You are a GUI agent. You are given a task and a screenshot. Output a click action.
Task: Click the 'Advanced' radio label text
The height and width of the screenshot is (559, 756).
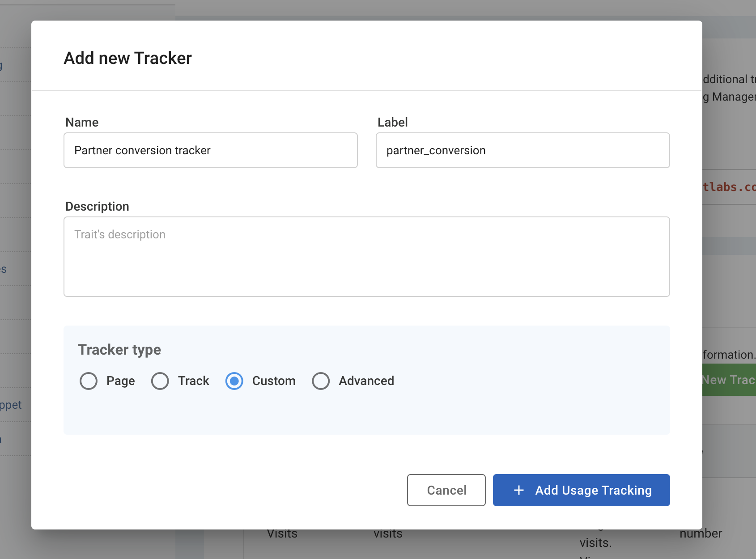(x=366, y=381)
